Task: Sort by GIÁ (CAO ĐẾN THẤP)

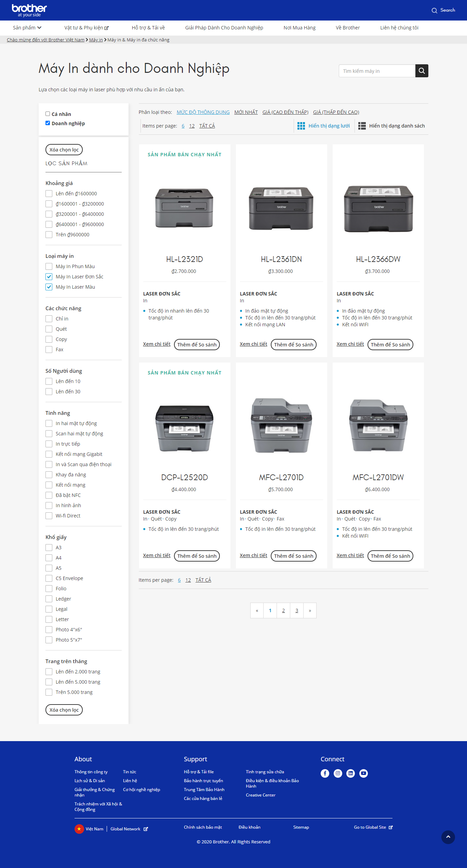Action: tap(285, 112)
